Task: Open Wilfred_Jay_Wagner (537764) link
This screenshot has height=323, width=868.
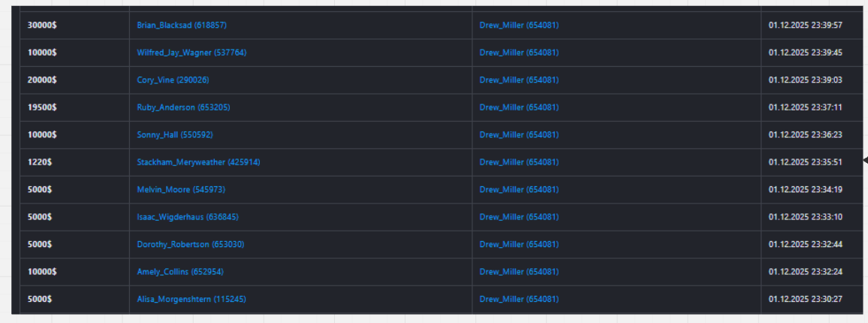Action: 191,53
